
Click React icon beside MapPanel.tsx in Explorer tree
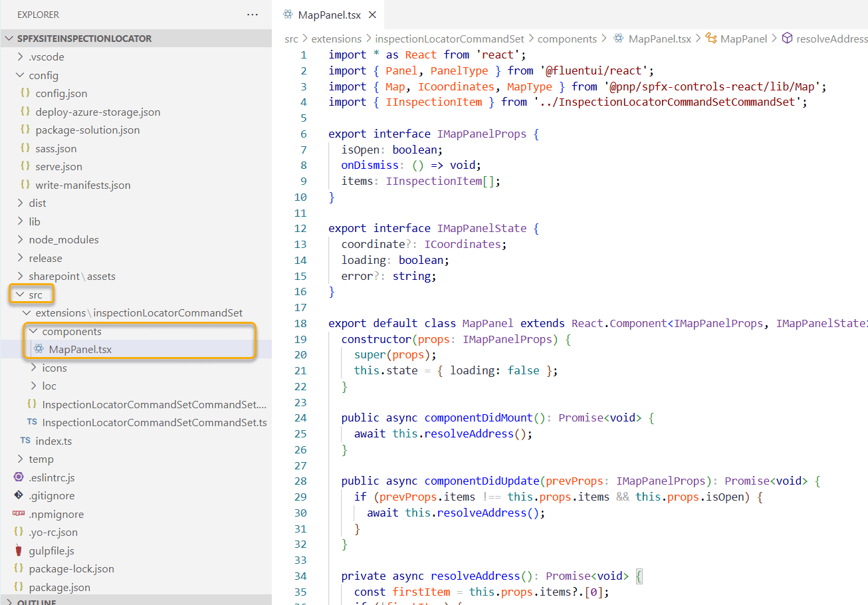pyautogui.click(x=39, y=349)
